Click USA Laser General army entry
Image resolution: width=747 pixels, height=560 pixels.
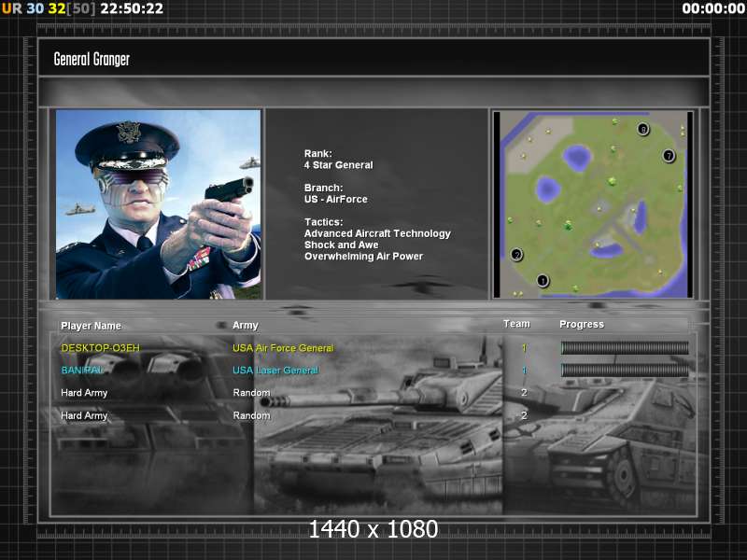(275, 371)
